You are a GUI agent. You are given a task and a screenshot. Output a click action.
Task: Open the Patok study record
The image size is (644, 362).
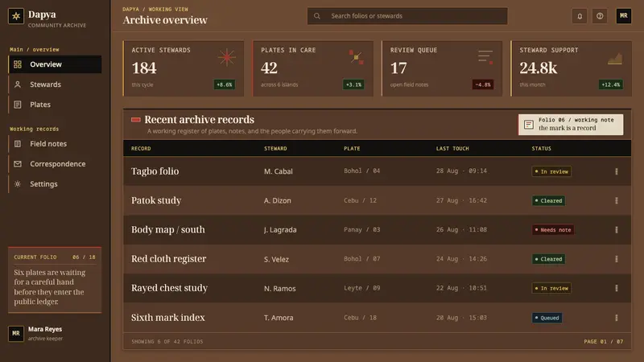[x=156, y=200]
